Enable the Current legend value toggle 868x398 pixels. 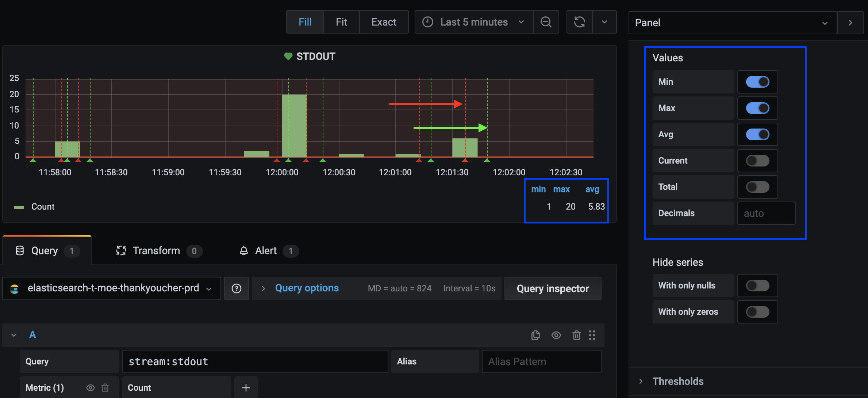point(758,161)
